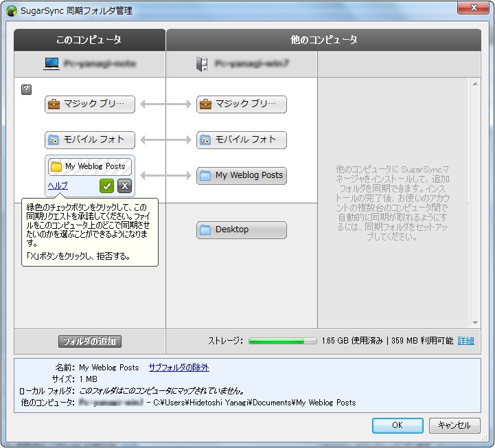Screen dimensions: 495x448
Task: Click the question mark help icon
Action: 26,89
